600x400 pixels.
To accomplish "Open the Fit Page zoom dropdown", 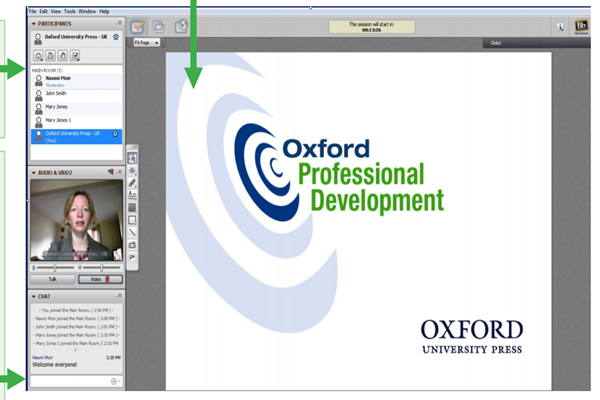I will pyautogui.click(x=147, y=42).
